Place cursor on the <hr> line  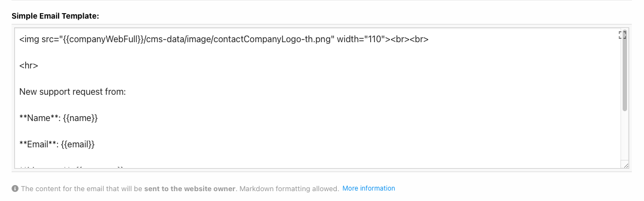pos(28,66)
